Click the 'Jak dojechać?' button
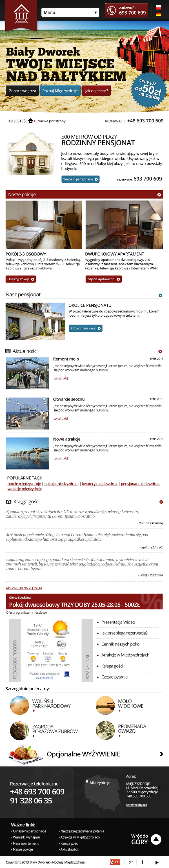 click(x=96, y=91)
